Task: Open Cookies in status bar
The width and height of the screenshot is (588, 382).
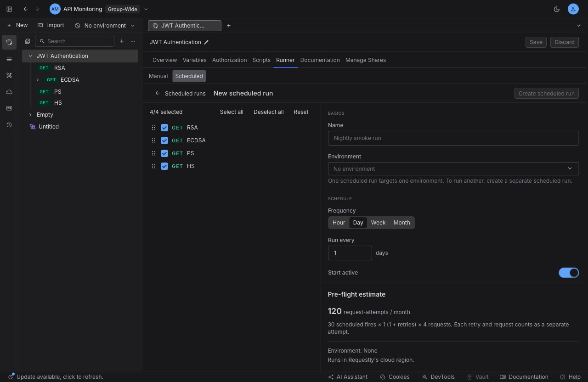Action: 395,376
